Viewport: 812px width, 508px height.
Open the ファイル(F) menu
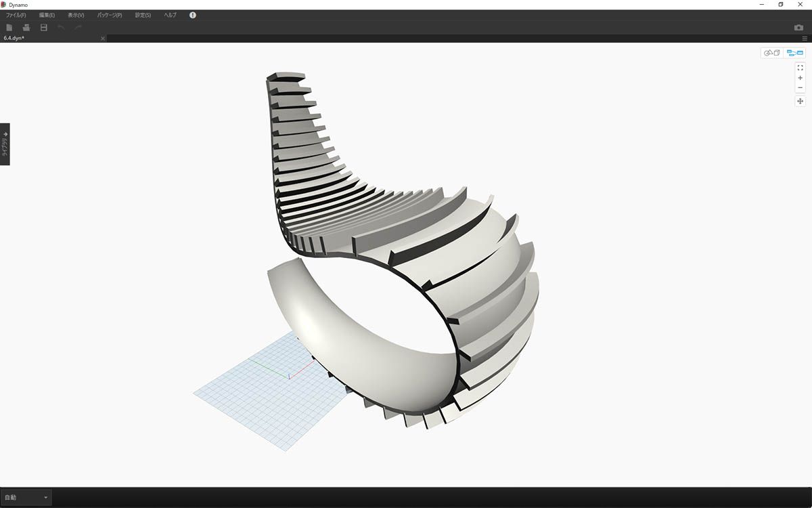(16, 15)
